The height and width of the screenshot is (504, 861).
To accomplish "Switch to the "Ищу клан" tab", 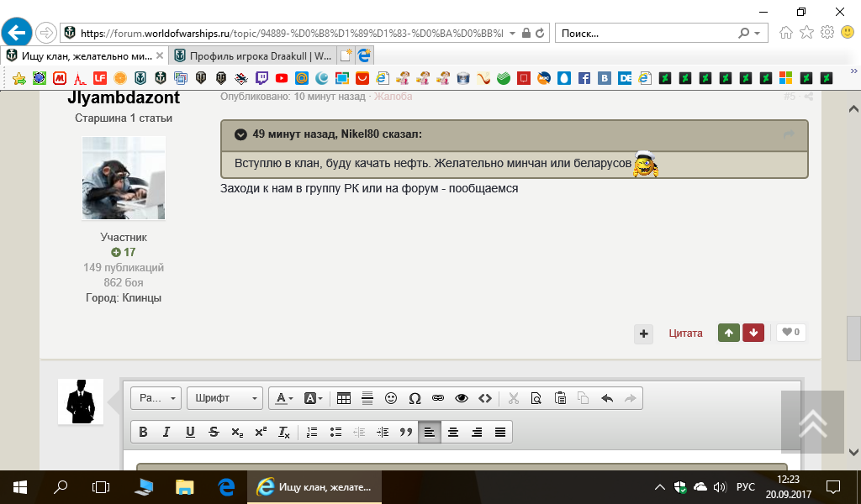I will (x=85, y=56).
